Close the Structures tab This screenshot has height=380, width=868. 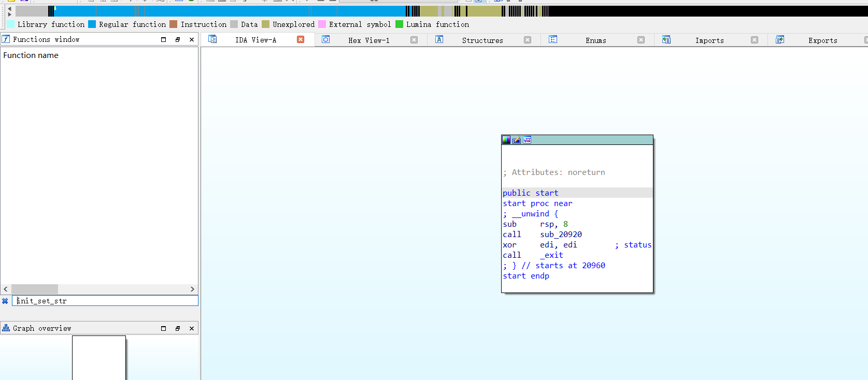(528, 40)
